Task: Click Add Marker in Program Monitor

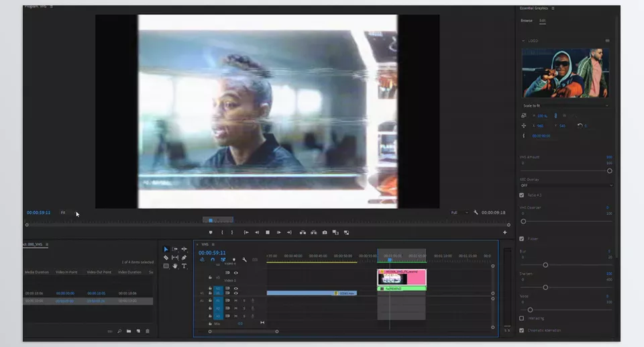Action: [x=211, y=233]
